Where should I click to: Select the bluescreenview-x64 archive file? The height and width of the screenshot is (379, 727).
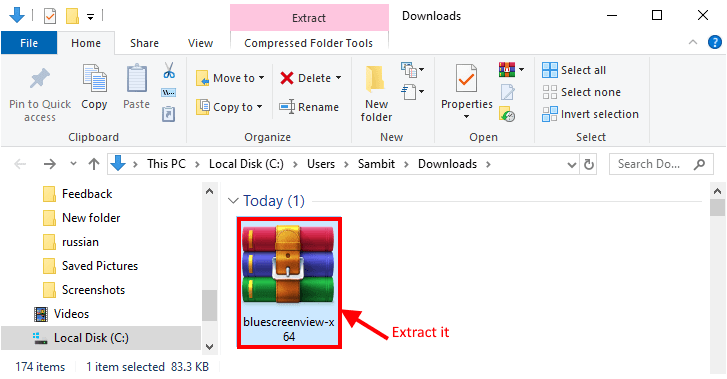click(x=289, y=283)
